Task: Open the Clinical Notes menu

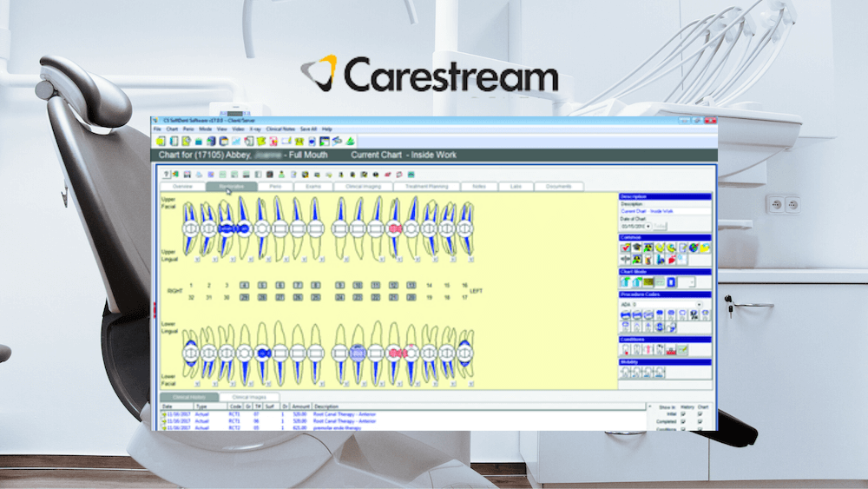Action: click(280, 129)
